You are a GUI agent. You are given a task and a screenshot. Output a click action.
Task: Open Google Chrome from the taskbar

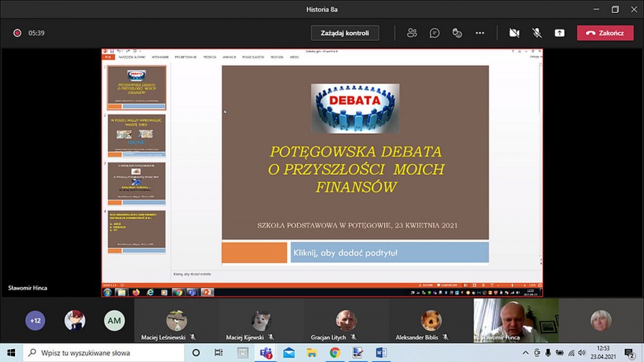coord(334,353)
